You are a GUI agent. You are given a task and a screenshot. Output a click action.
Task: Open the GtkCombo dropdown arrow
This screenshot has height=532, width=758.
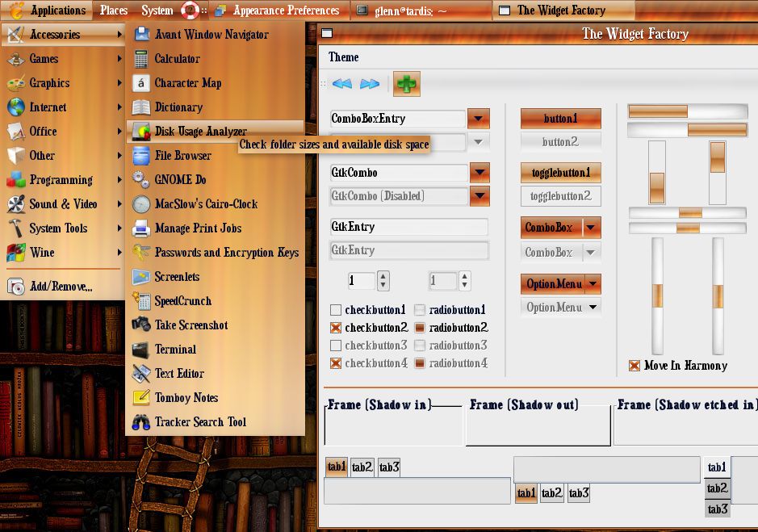tap(480, 173)
